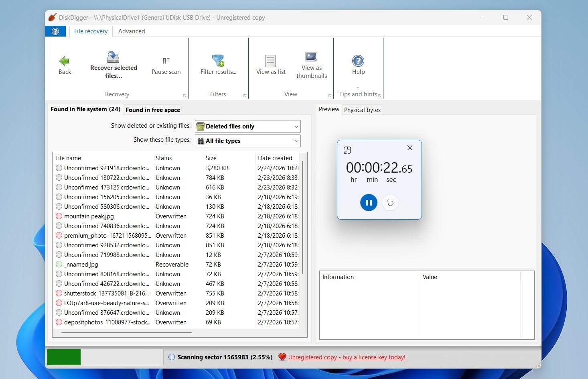
Task: Click the blue question mark tab button
Action: (55, 31)
